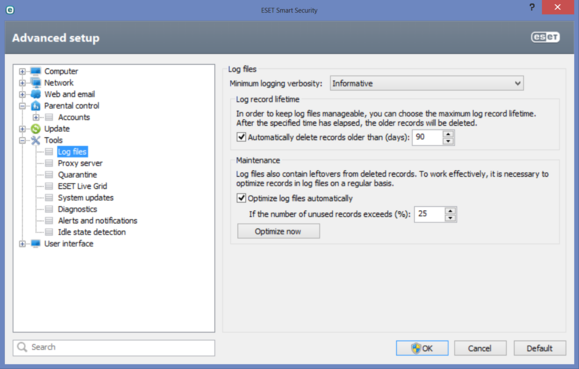Image resolution: width=579 pixels, height=369 pixels.
Task: Reset settings with Default button
Action: coord(539,348)
